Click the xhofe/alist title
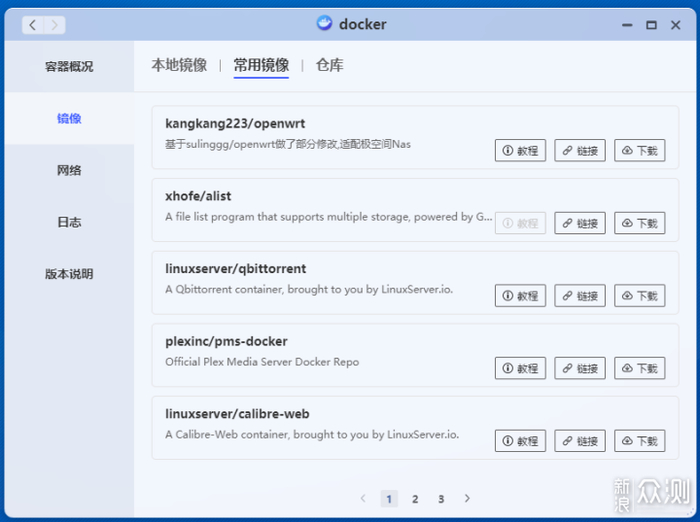The height and width of the screenshot is (522, 700). tap(198, 196)
